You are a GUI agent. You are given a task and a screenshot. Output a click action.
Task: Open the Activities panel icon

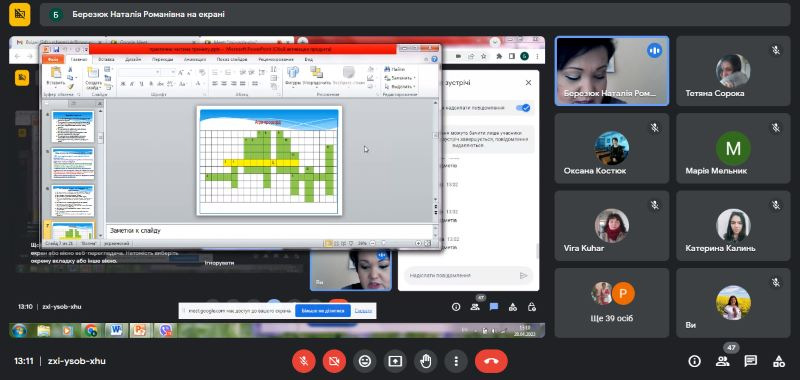[779, 361]
